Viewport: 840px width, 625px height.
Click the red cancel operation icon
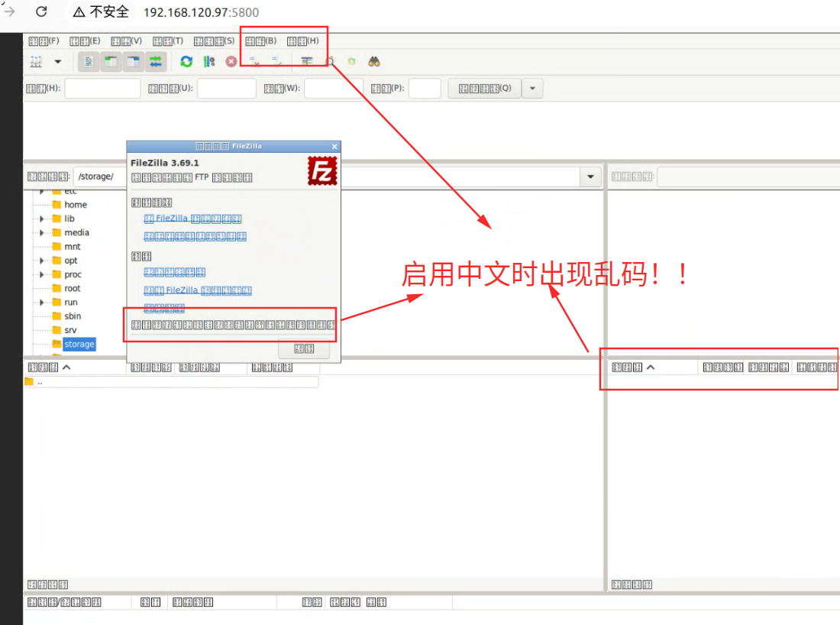pos(231,62)
